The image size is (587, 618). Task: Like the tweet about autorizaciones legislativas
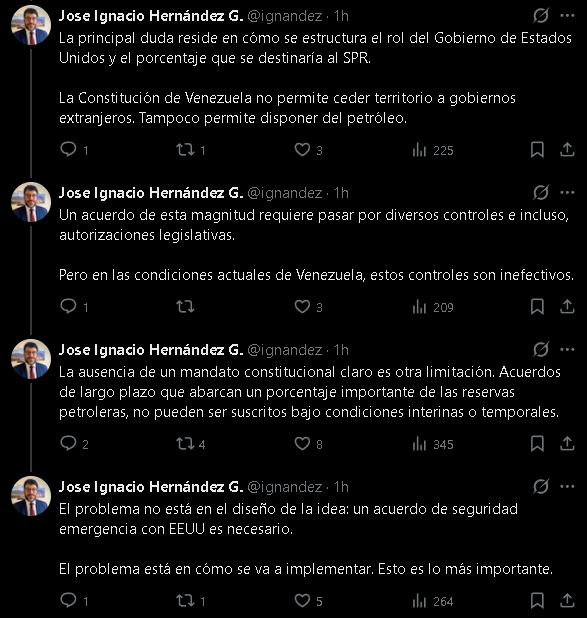tap(302, 307)
